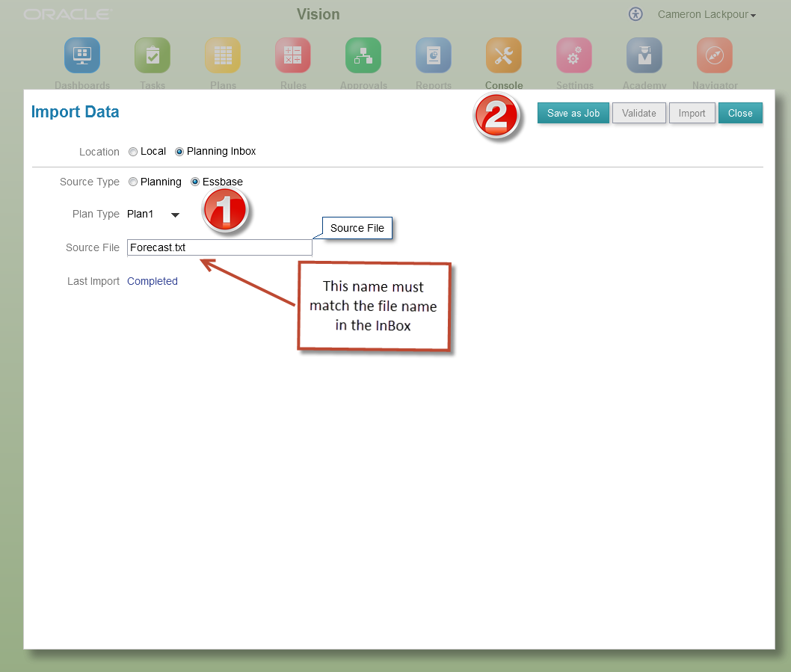Viewport: 791px width, 672px height.
Task: Click the Source Type label
Action: (x=89, y=182)
